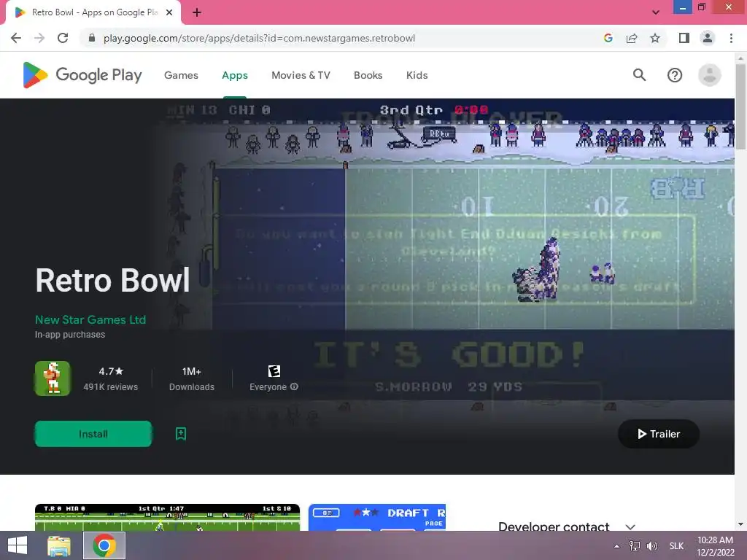747x560 pixels.
Task: Click the 1M+ Downloads stat
Action: (192, 378)
